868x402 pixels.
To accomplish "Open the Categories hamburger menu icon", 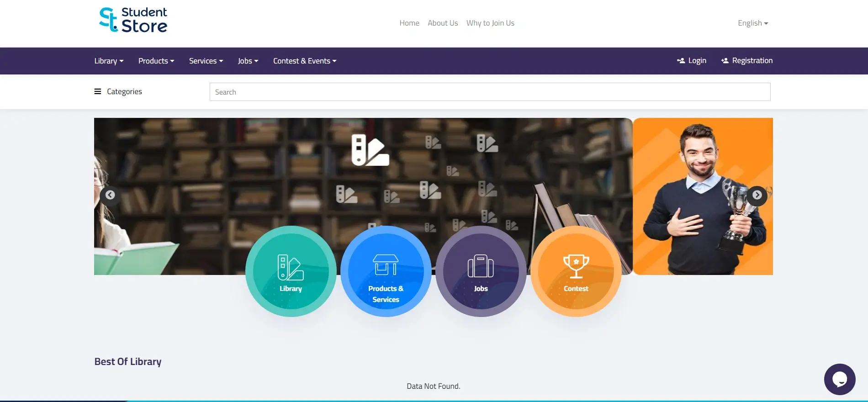I will click(98, 91).
